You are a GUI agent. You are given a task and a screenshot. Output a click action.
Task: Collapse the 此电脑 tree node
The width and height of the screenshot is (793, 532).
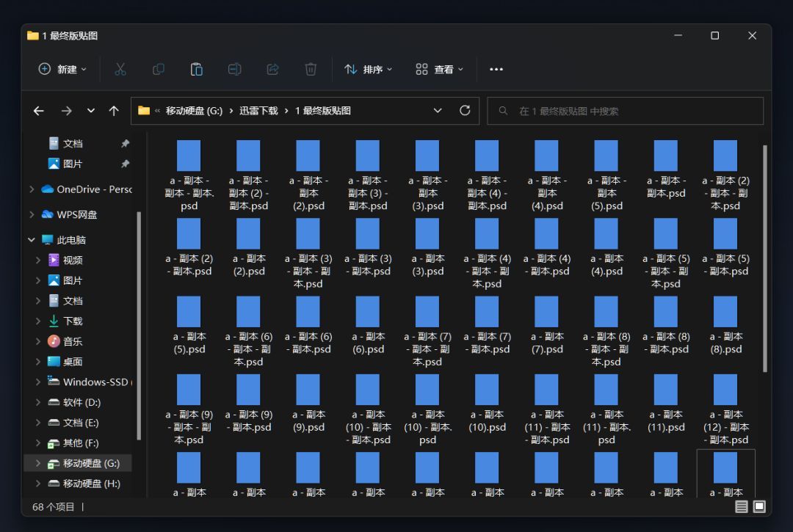point(31,239)
